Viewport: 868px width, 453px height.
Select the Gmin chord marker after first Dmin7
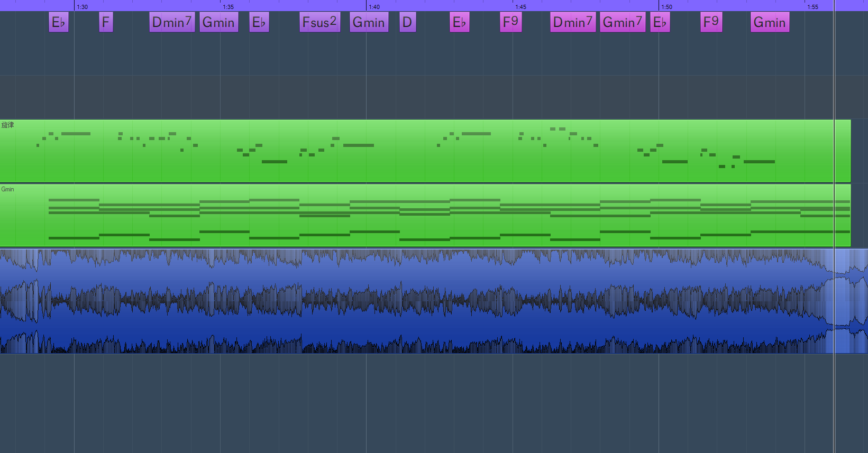[x=218, y=22]
